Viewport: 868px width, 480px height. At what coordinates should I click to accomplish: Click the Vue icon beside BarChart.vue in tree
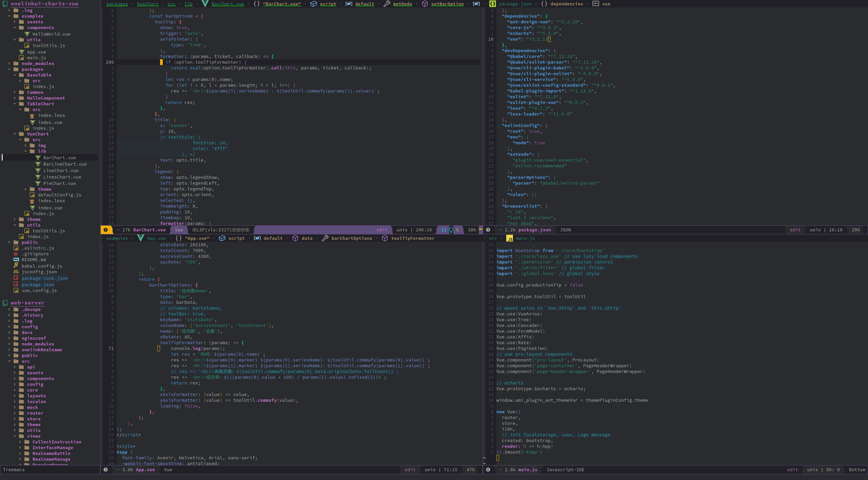click(x=38, y=158)
